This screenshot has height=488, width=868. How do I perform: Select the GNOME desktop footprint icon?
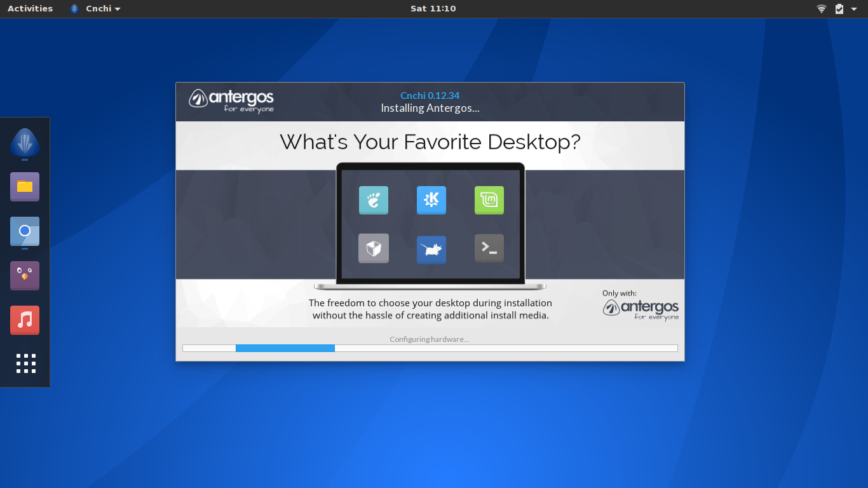tap(374, 200)
